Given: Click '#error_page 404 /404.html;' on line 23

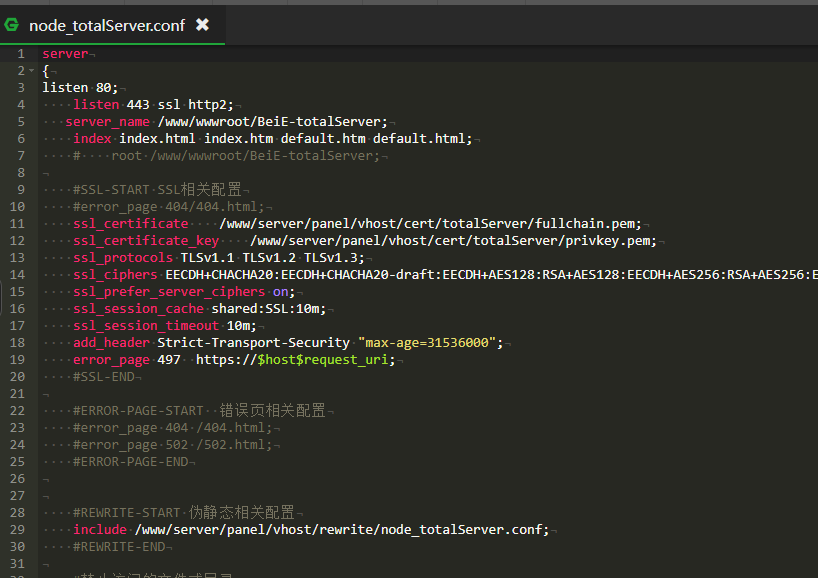Looking at the screenshot, I should coord(173,428).
